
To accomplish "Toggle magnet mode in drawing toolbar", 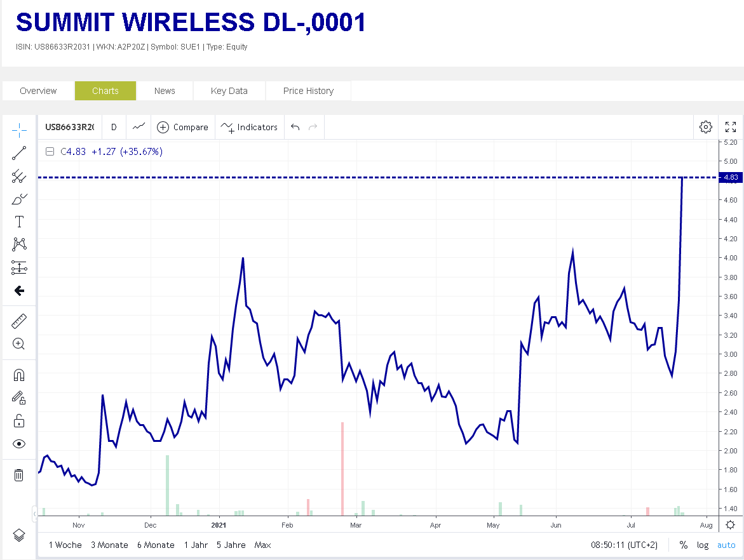I will click(x=19, y=375).
